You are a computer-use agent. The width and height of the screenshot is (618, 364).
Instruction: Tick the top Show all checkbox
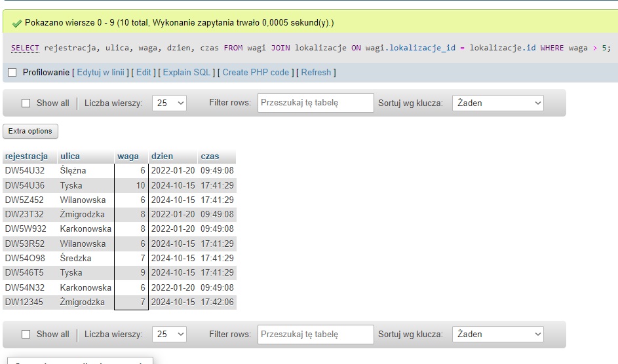point(26,103)
